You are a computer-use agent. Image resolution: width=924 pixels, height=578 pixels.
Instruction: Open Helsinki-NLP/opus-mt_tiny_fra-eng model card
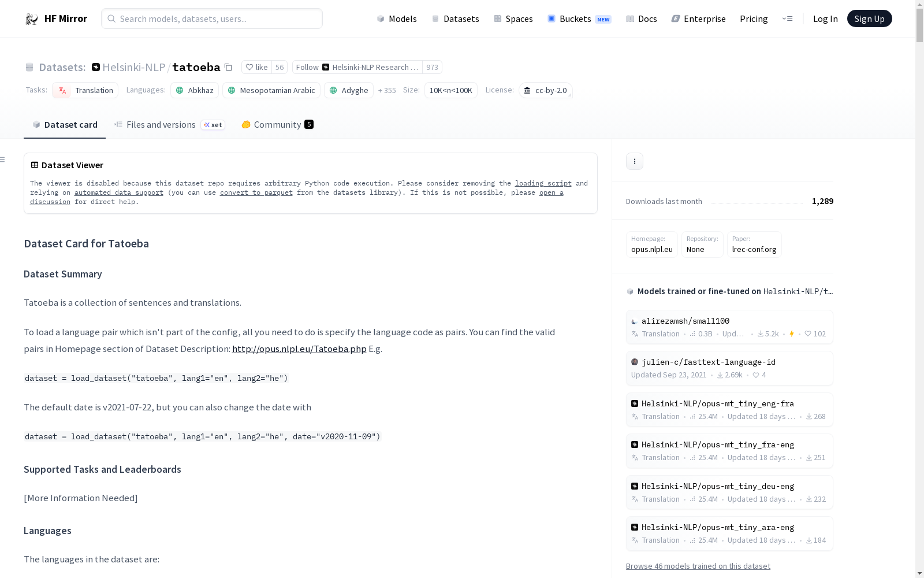729,451
